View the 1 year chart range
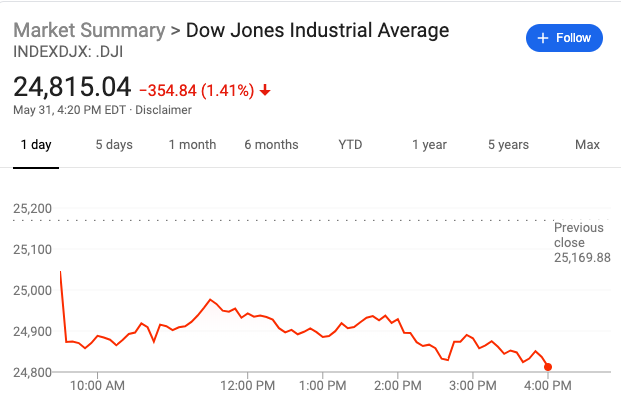The height and width of the screenshot is (407, 621). (429, 145)
